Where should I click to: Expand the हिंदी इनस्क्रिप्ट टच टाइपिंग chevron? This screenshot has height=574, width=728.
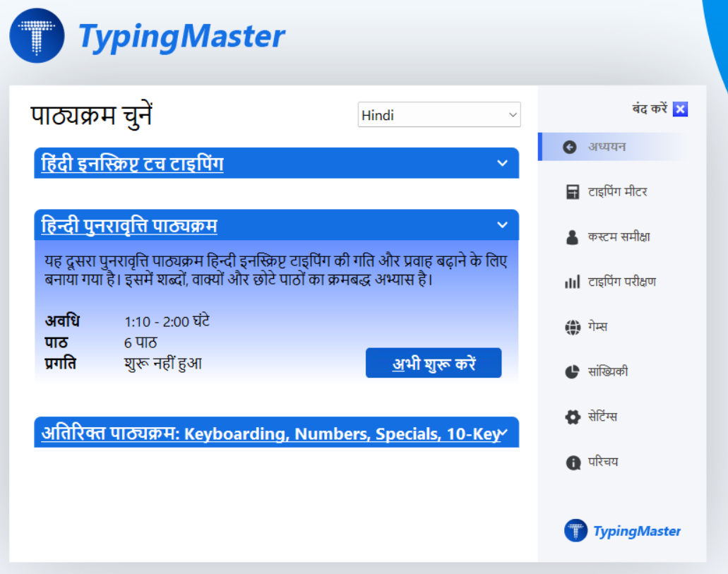click(502, 163)
